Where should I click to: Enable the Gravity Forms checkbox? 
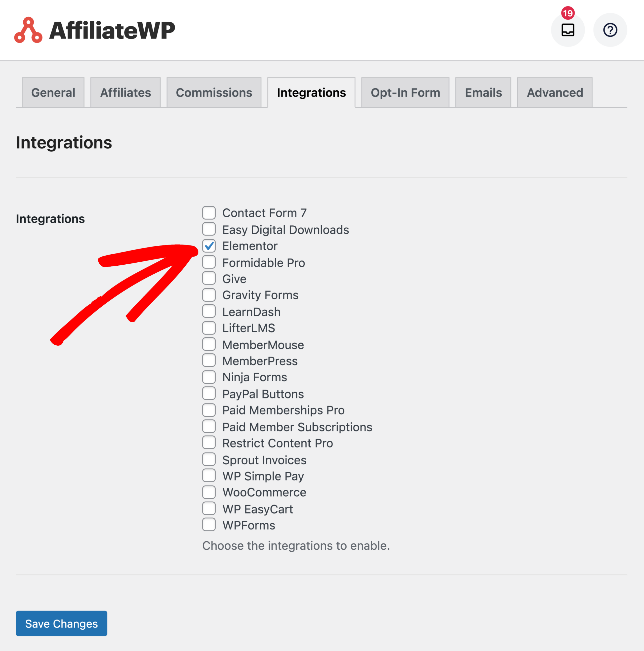(x=209, y=295)
